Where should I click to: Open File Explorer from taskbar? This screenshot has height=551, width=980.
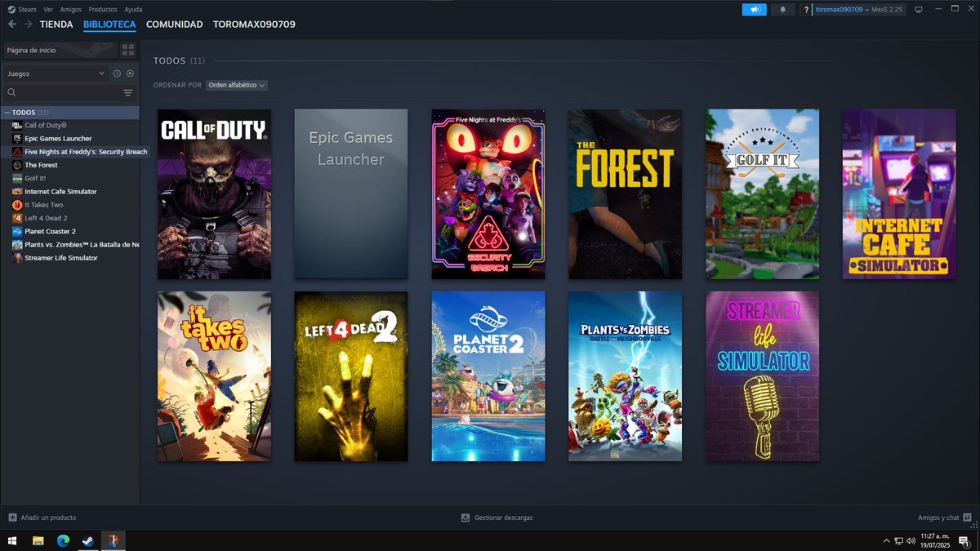[x=38, y=540]
